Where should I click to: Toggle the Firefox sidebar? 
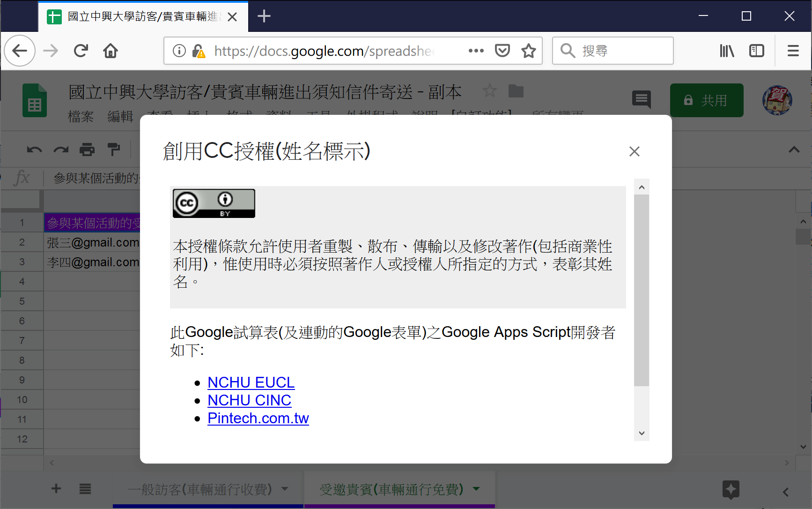(757, 51)
